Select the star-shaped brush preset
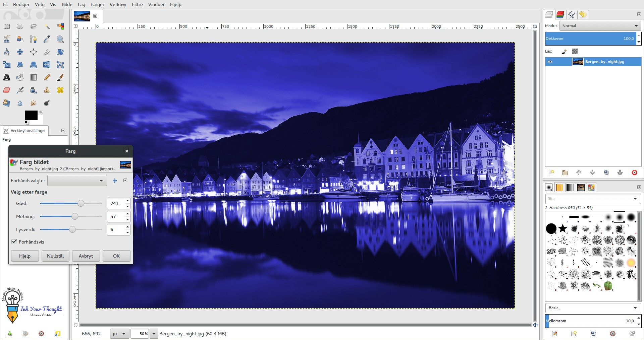The image size is (644, 340). (563, 228)
